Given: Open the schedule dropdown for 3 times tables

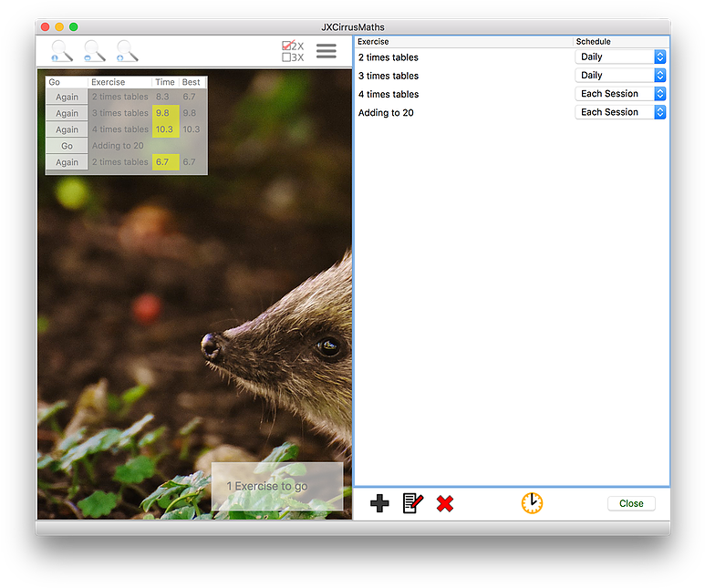Looking at the screenshot, I should coord(620,75).
